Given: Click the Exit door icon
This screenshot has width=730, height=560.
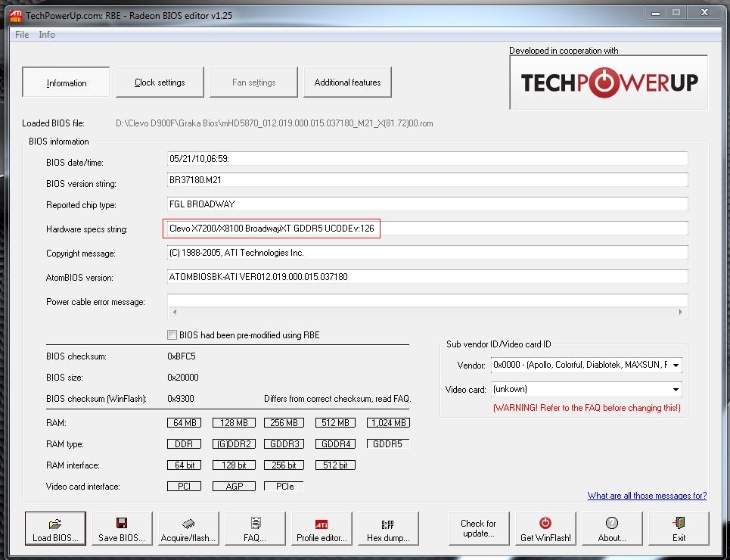Looking at the screenshot, I should click(x=679, y=523).
